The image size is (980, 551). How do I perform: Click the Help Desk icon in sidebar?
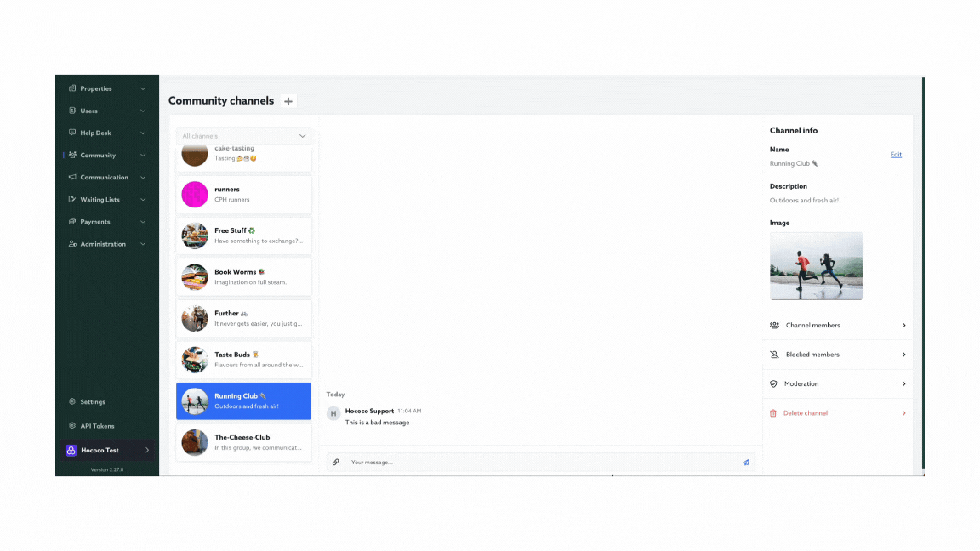coord(72,133)
